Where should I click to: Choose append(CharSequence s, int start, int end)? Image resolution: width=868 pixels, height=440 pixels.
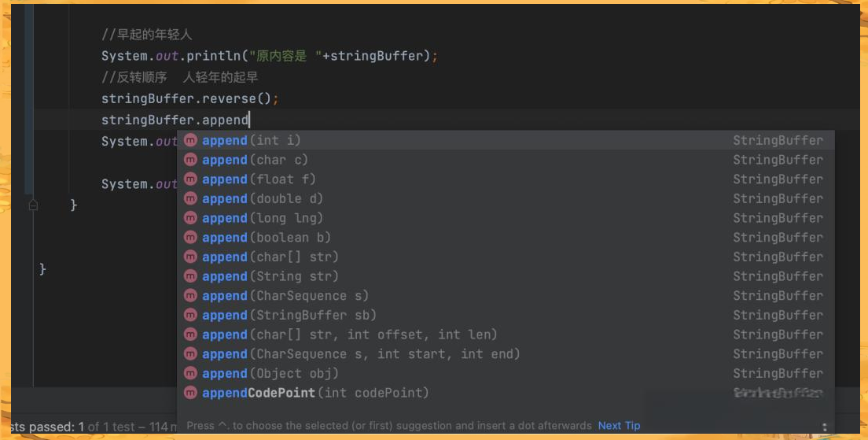click(506, 354)
